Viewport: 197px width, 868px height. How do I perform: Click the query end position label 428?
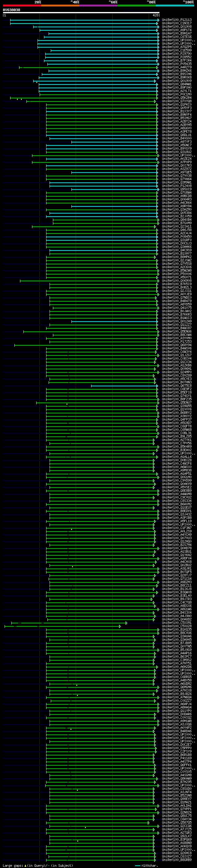(x=155, y=15)
